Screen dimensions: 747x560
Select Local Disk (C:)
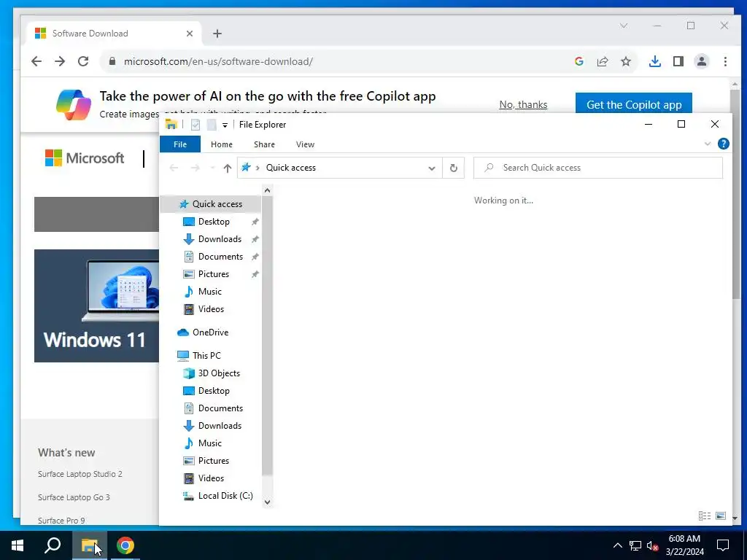point(225,496)
